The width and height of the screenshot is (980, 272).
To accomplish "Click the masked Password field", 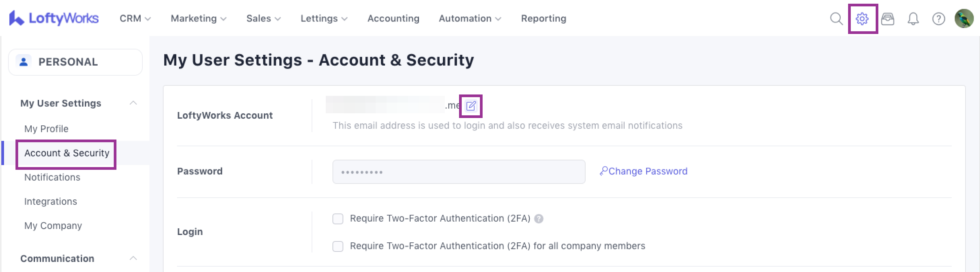I will point(458,172).
